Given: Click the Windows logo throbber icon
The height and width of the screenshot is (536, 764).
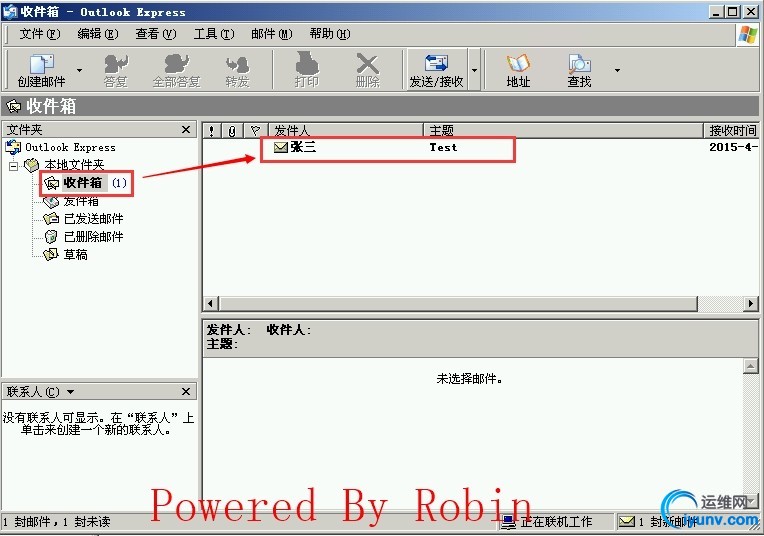Looking at the screenshot, I should [748, 35].
